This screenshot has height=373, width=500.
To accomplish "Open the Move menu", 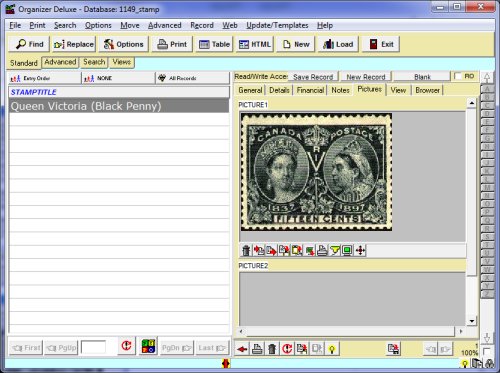I will coord(130,25).
